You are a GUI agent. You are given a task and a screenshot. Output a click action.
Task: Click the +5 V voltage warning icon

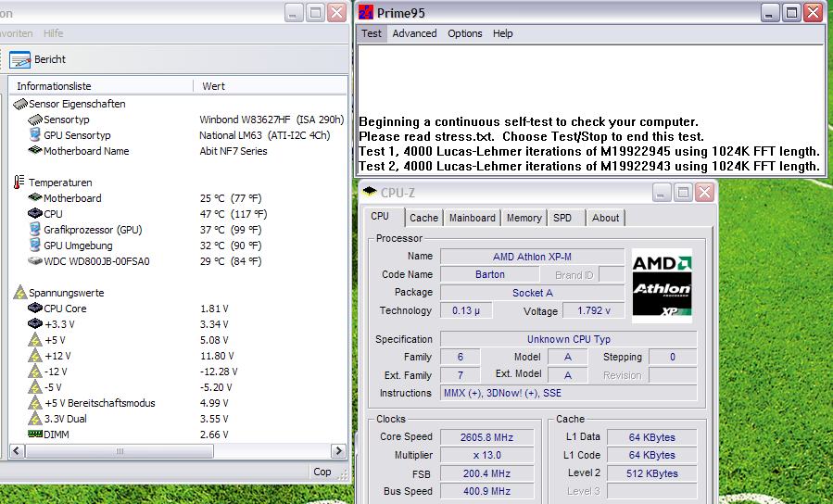(x=35, y=339)
